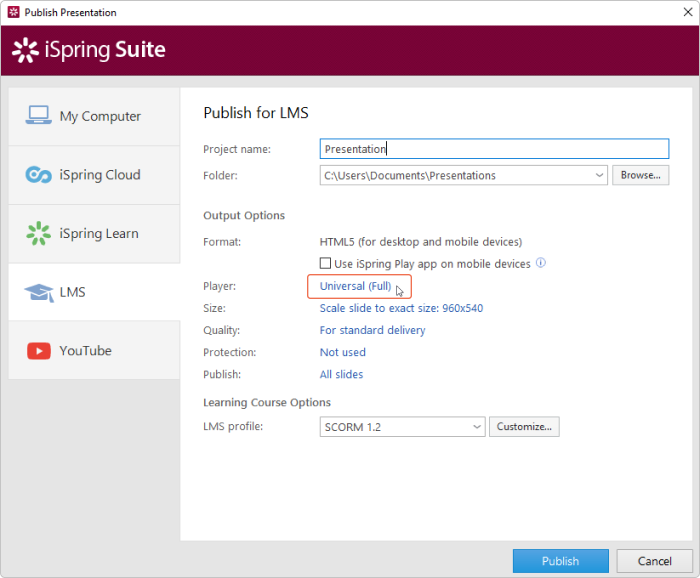The width and height of the screenshot is (700, 578).
Task: Click the Customize... button
Action: [x=524, y=427]
